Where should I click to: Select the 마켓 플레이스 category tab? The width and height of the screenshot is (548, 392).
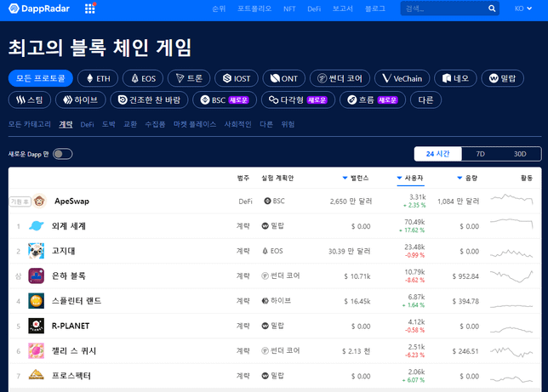tap(195, 124)
